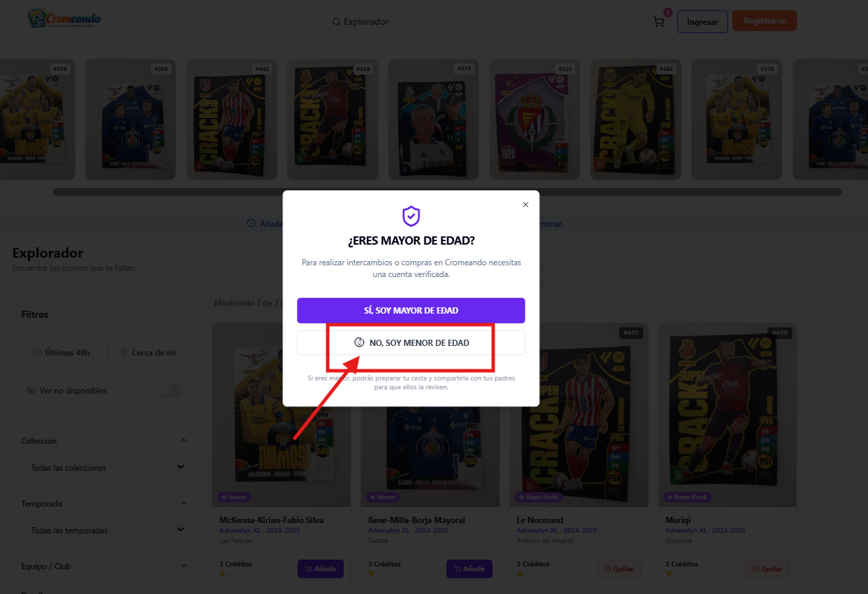Click the info icon above Explorador
This screenshot has height=594, width=868.
[251, 223]
